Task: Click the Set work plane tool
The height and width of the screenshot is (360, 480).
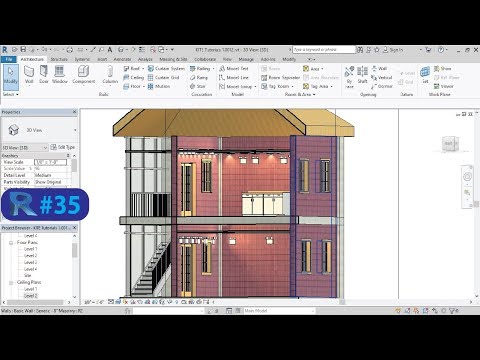Action: [x=425, y=75]
